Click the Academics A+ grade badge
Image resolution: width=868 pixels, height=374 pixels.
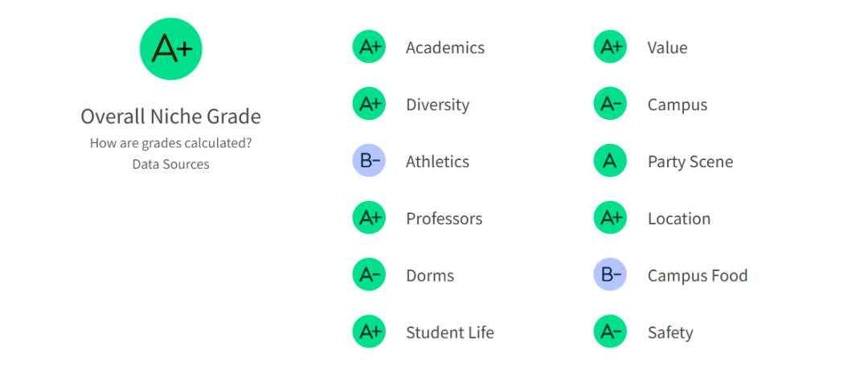pos(369,47)
